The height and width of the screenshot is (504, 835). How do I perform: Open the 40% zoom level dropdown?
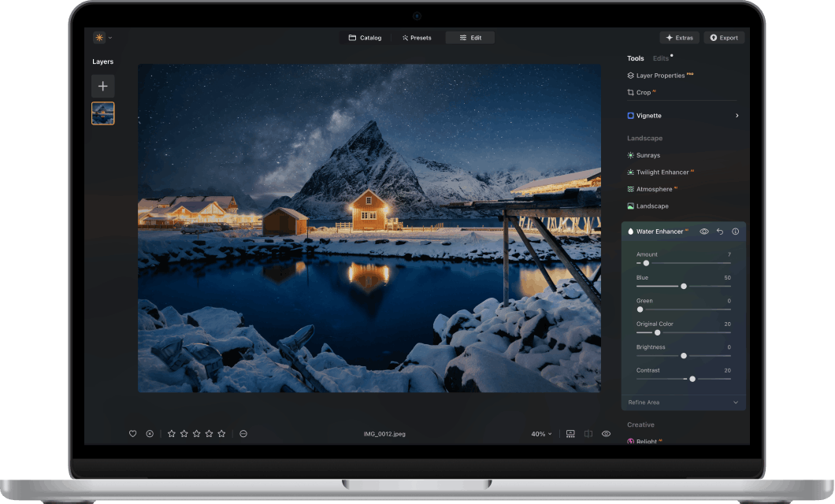click(x=540, y=433)
